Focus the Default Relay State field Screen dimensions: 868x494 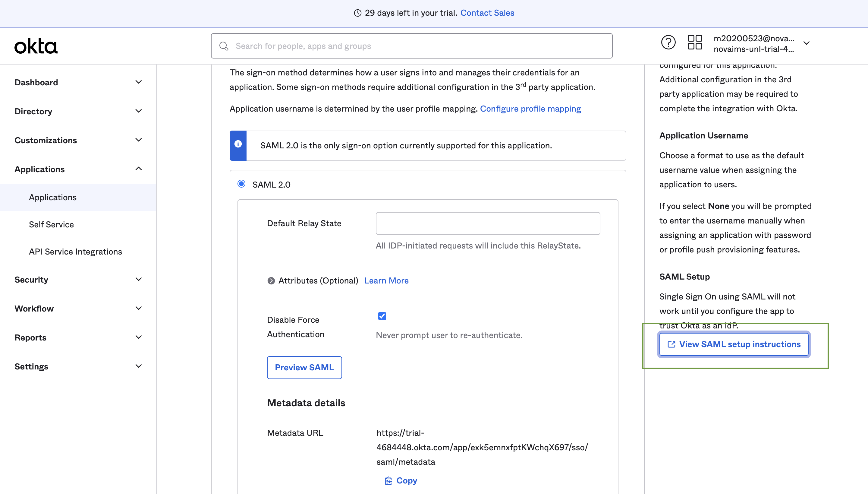coord(488,223)
